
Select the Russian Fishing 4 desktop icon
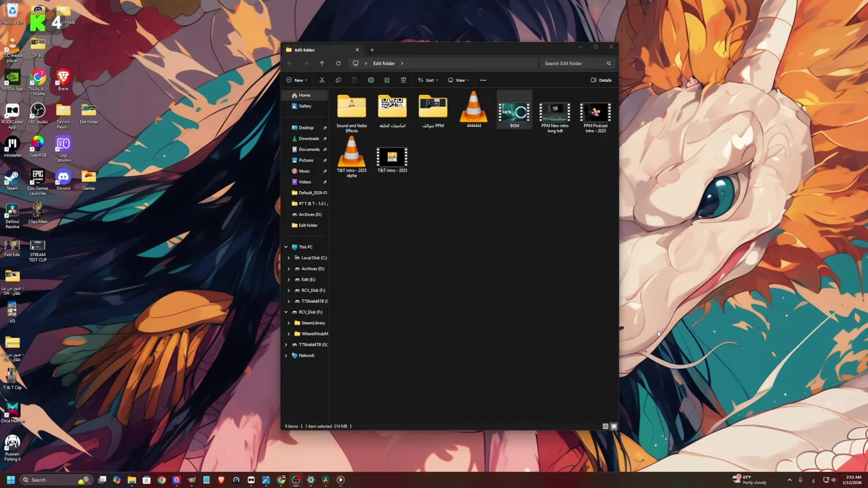tap(12, 449)
